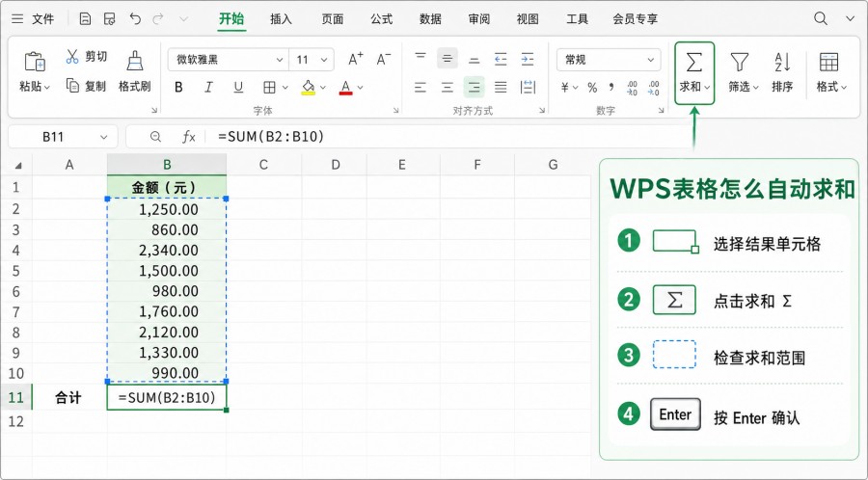Toggle center horizontal alignment
868x480 pixels.
(448, 87)
